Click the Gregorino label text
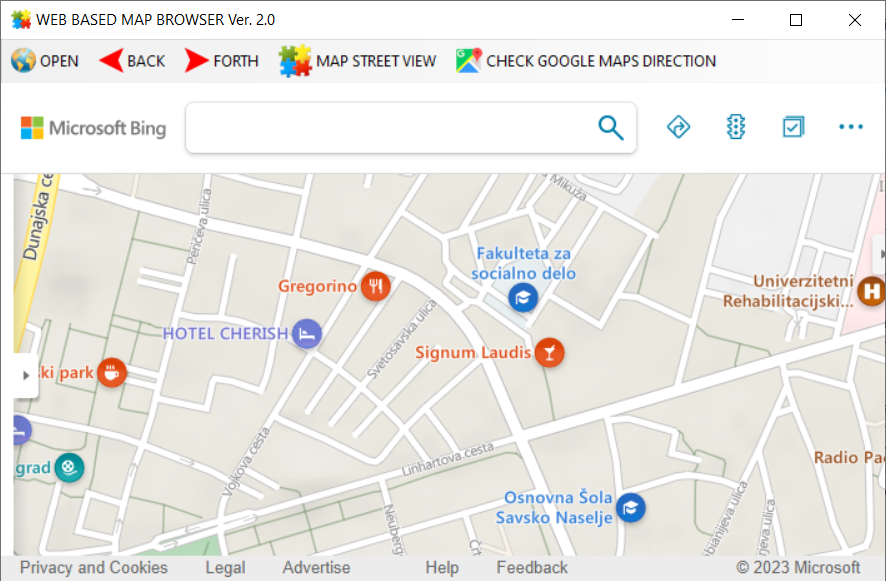This screenshot has height=581, width=886. tap(317, 286)
